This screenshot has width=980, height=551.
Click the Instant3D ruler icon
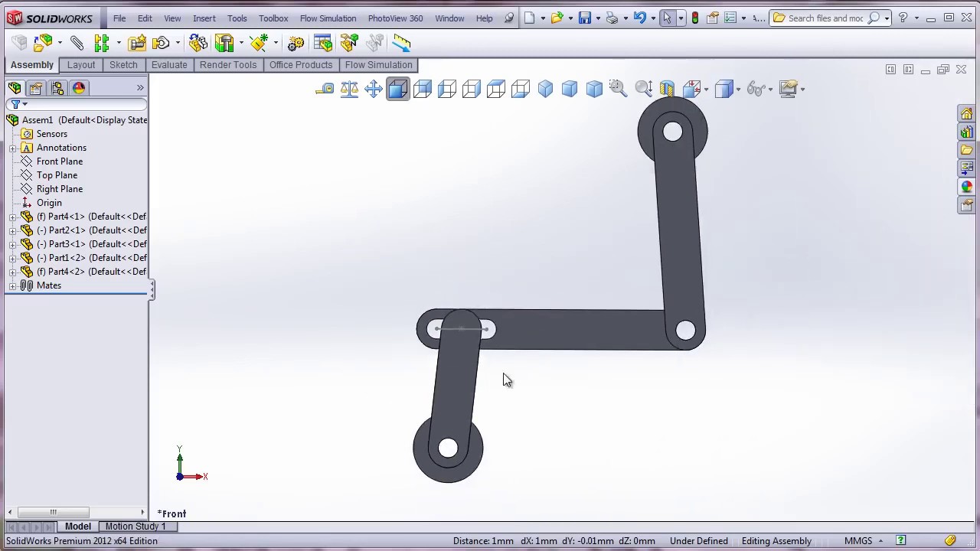coord(401,43)
